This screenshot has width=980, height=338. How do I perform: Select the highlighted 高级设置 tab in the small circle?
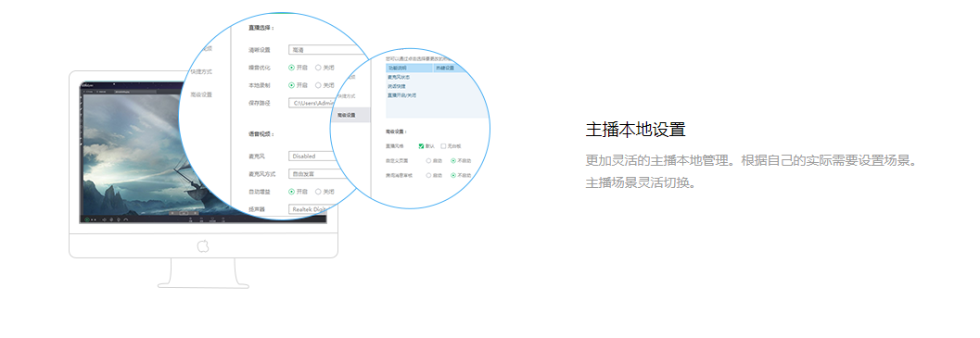(x=351, y=115)
